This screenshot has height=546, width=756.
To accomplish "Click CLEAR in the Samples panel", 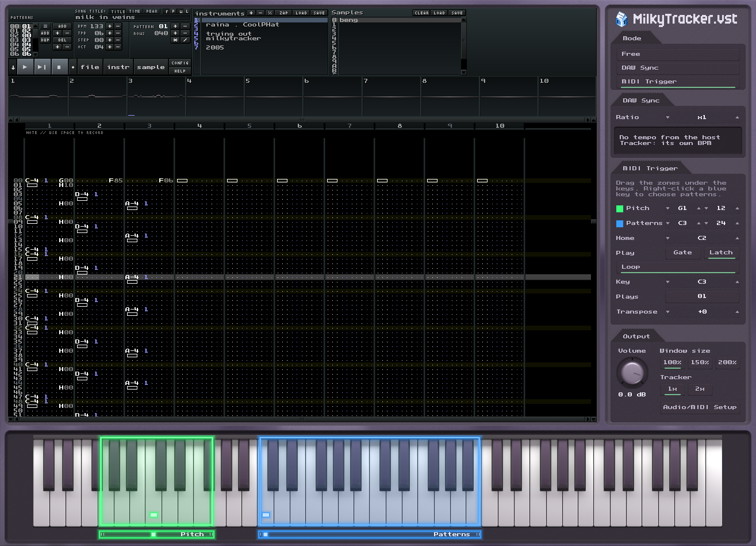I will [421, 13].
